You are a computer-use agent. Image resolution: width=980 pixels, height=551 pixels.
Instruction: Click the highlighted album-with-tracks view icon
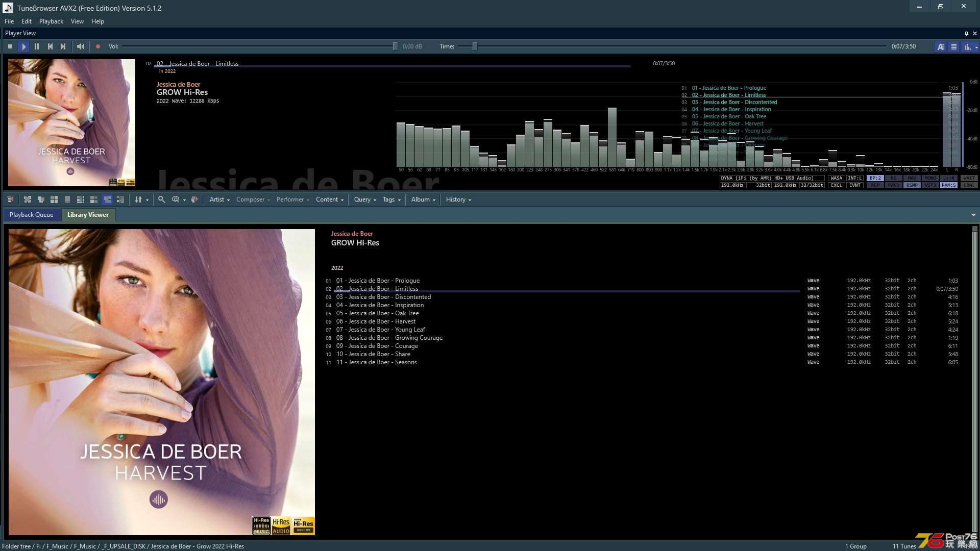click(107, 199)
